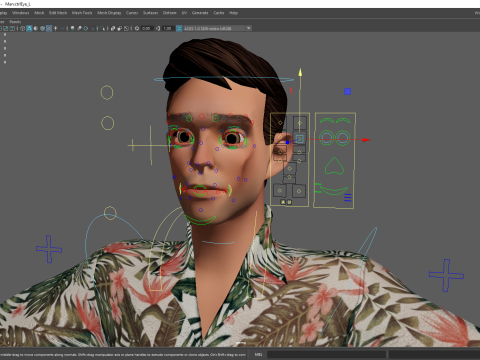Screen dimensions: 480x360
Task: Open the Curves menu
Action: point(132,13)
